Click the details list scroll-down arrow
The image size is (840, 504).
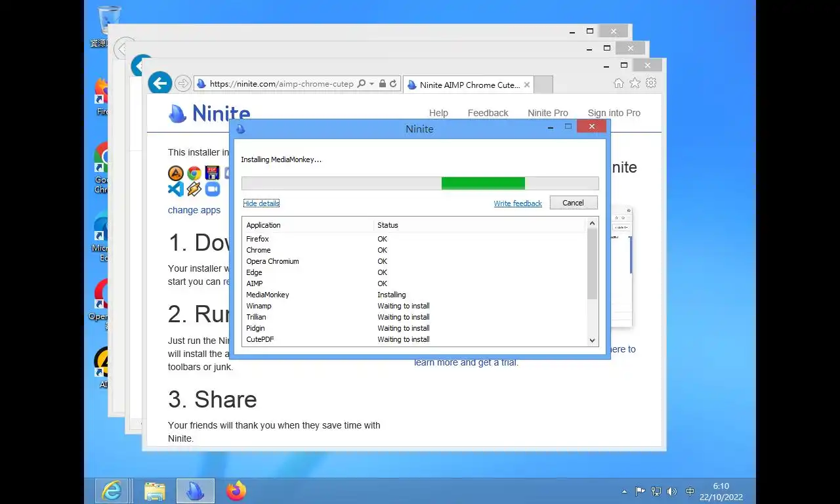coord(593,340)
